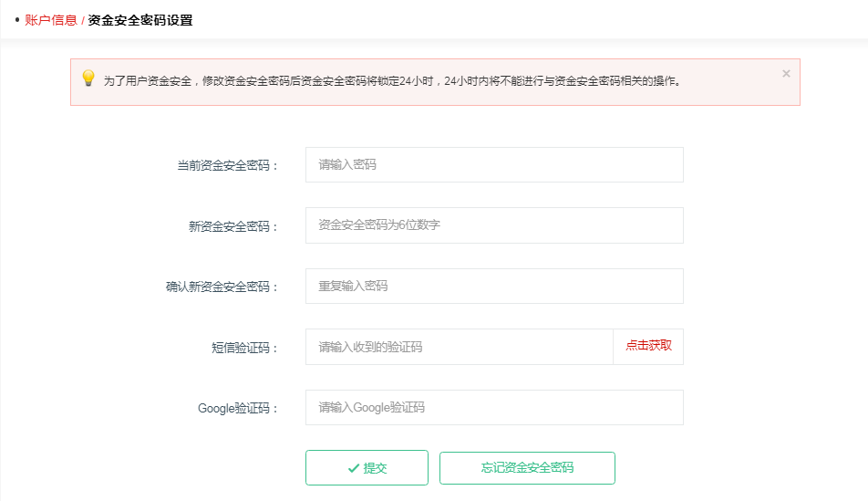Click the 提交 text on the submit button
Image resolution: width=868 pixels, height=501 pixels.
[376, 468]
